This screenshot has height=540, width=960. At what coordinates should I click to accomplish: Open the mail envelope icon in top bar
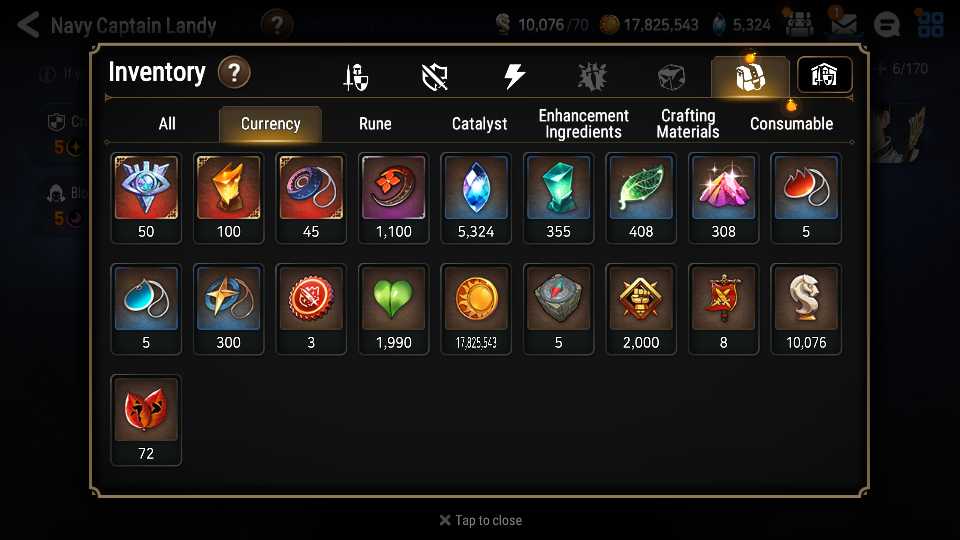[x=843, y=25]
